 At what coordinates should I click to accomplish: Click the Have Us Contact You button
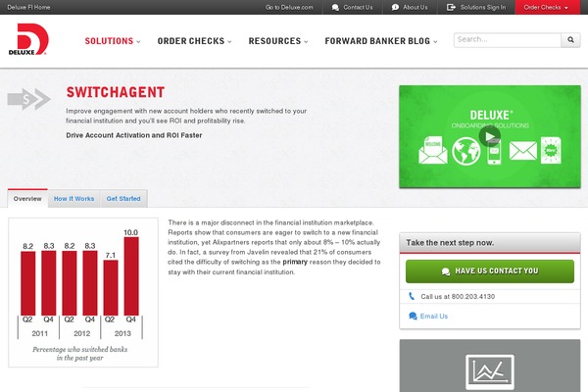(x=490, y=271)
